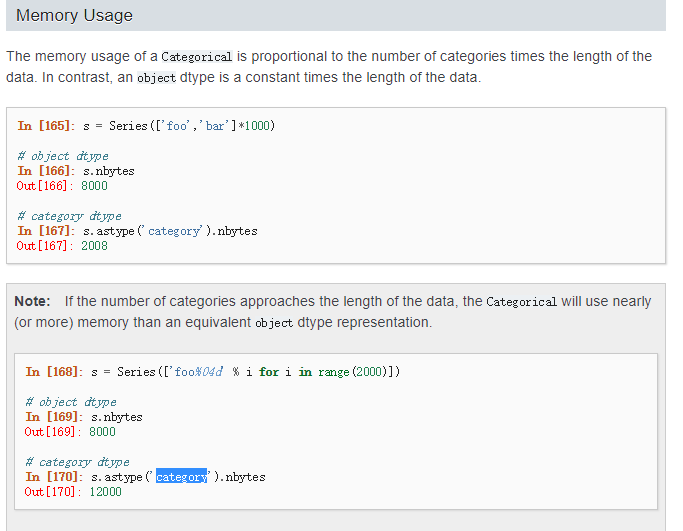Click the bold "Note:" label

tap(33, 301)
